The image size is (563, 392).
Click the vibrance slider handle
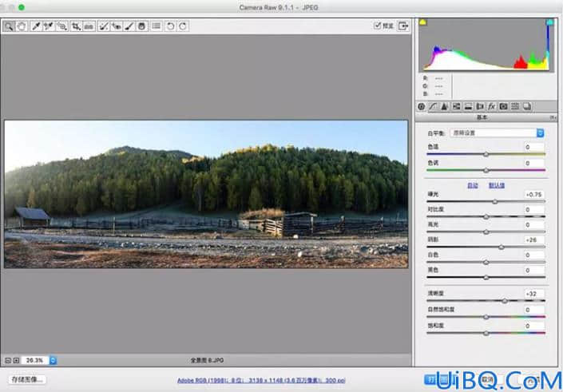(x=486, y=317)
